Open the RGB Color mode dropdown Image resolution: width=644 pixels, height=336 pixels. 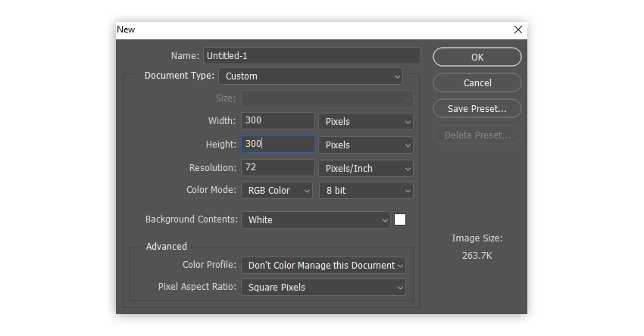pyautogui.click(x=277, y=191)
